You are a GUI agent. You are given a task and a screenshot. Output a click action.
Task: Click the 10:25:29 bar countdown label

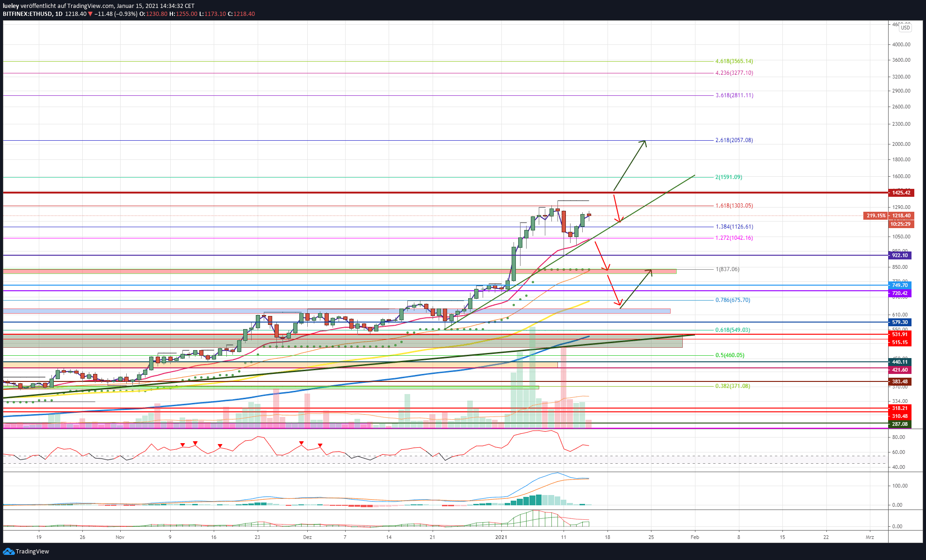point(900,224)
